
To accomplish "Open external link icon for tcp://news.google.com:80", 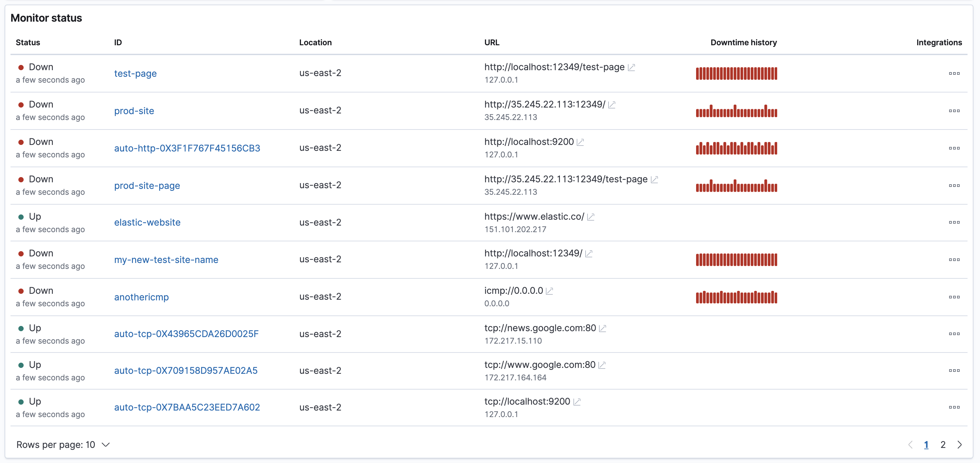I will (x=603, y=328).
